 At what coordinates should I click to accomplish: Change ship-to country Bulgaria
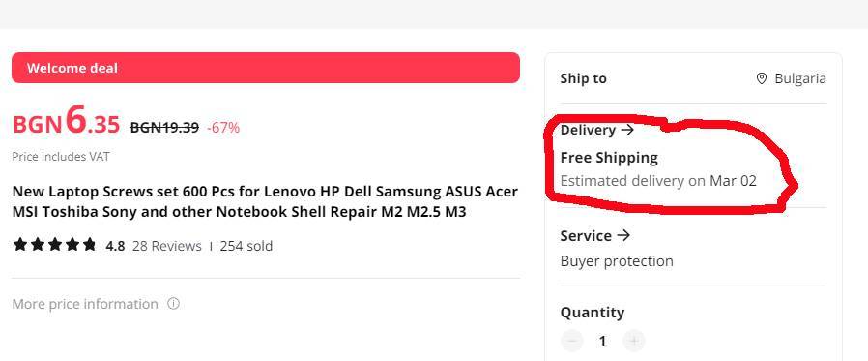(791, 78)
